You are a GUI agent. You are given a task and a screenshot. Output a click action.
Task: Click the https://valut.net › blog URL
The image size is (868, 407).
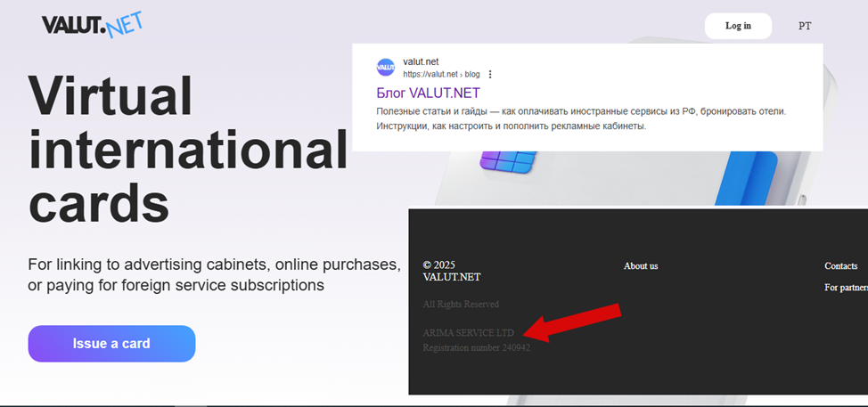(441, 74)
